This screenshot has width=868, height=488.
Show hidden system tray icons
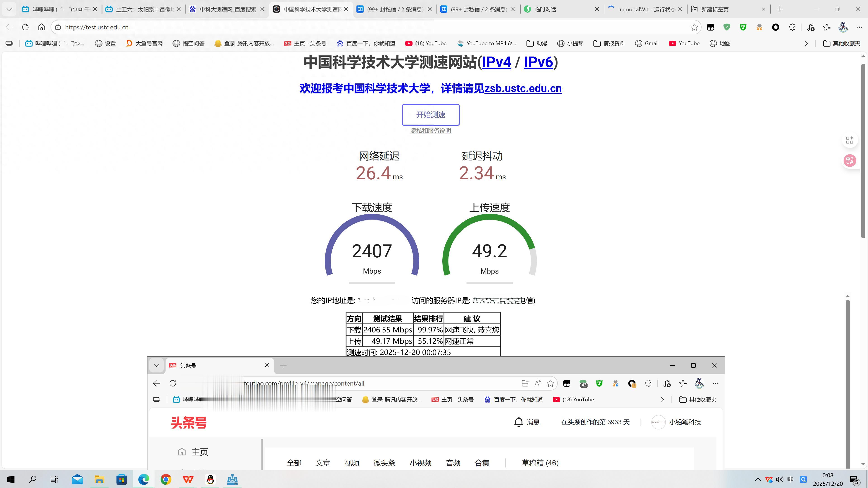(758, 479)
